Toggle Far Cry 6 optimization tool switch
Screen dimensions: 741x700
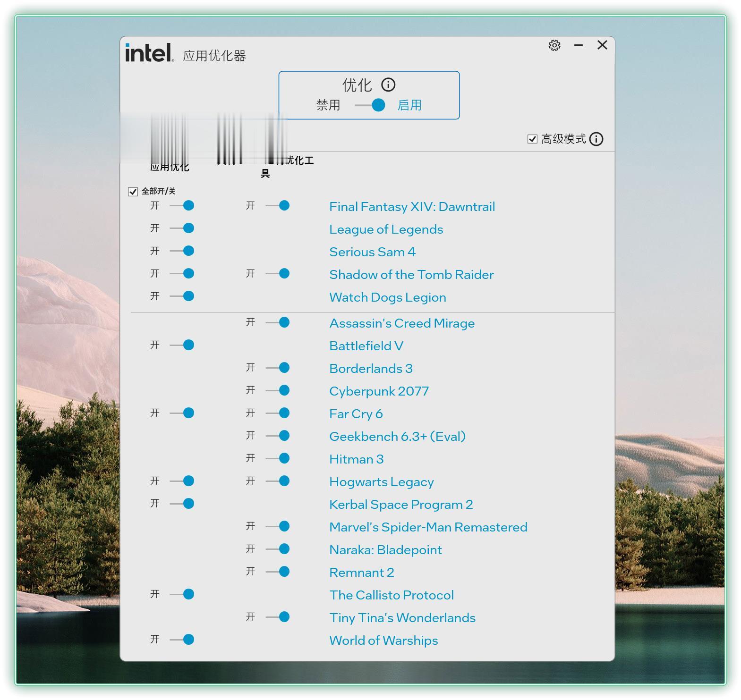tap(278, 413)
